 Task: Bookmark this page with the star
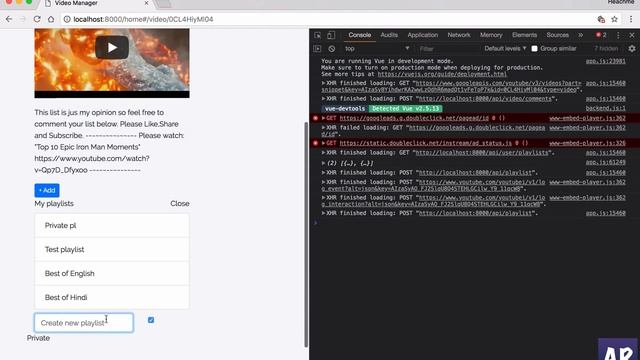click(x=614, y=19)
